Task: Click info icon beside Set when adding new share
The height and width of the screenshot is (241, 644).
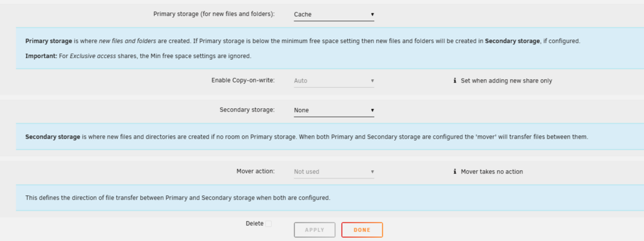Action: 455,81
